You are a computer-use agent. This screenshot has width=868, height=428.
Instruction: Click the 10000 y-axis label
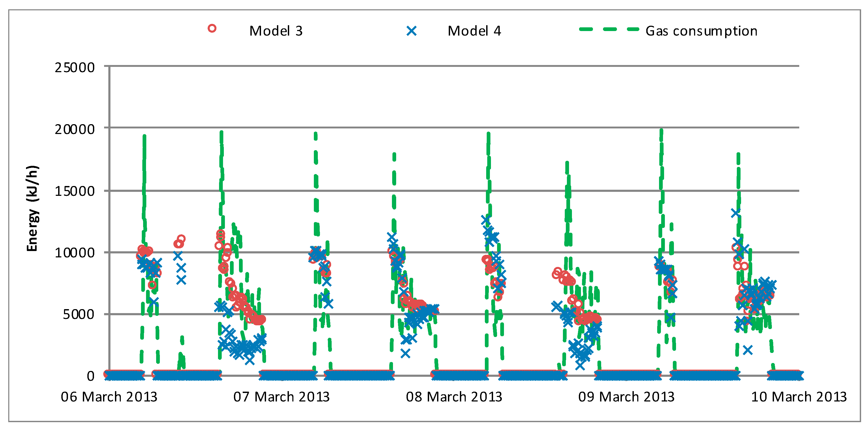tap(74, 253)
